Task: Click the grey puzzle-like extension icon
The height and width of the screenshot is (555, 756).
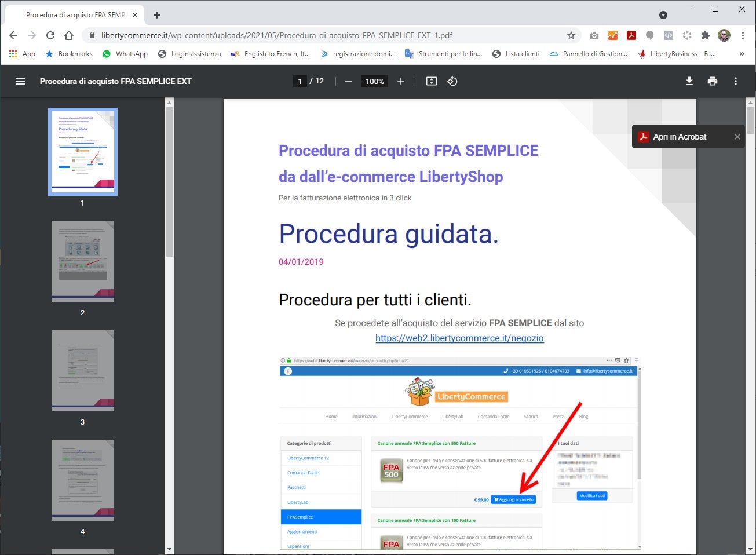Action: [x=687, y=35]
